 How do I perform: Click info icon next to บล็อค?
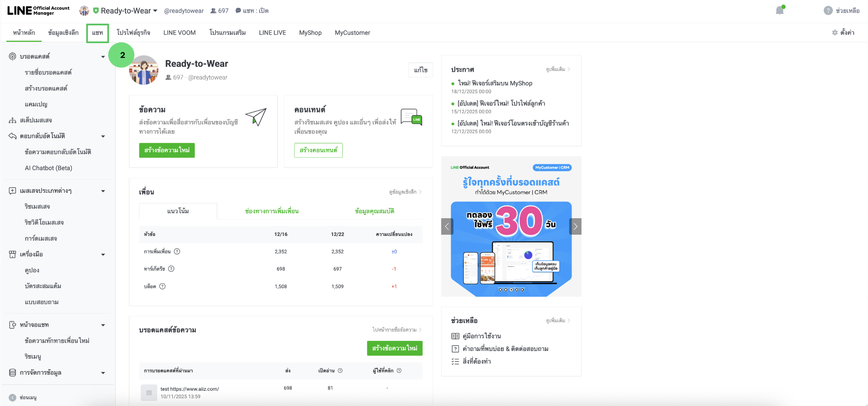coord(162,286)
